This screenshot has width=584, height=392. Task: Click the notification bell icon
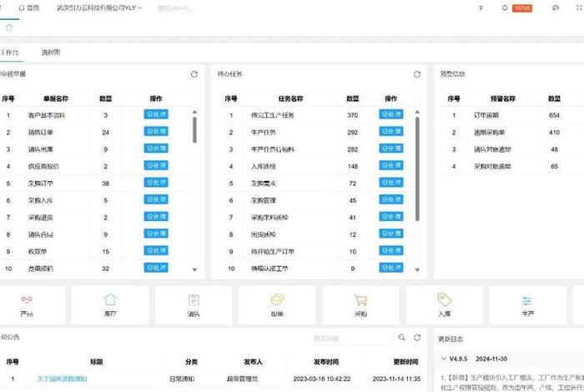pyautogui.click(x=505, y=8)
